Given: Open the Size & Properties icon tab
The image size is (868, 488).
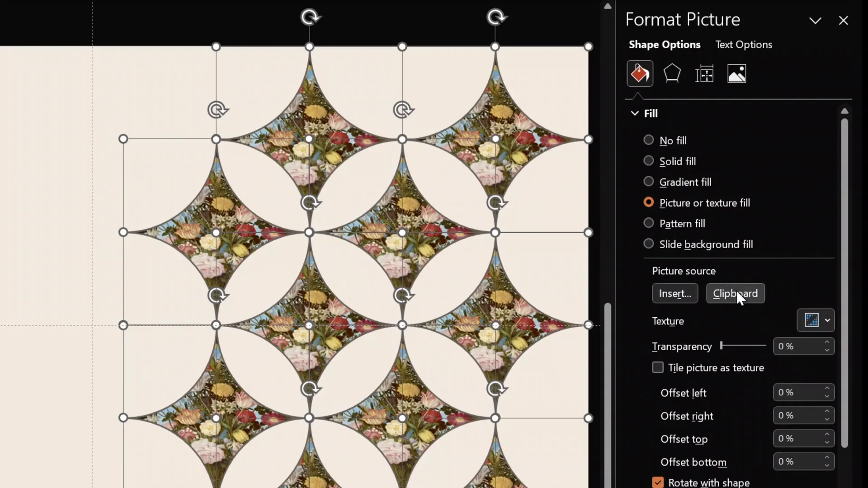Looking at the screenshot, I should tap(704, 73).
